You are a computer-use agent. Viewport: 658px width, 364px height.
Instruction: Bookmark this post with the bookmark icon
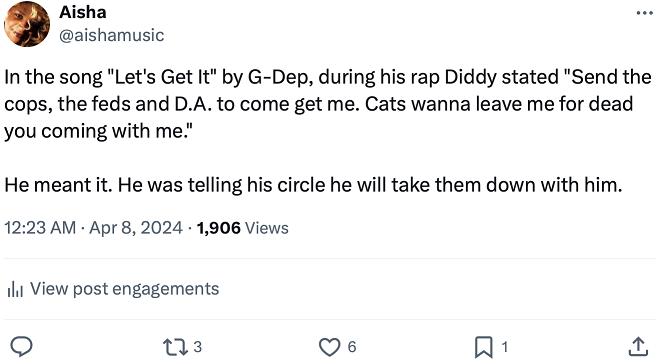pos(483,347)
